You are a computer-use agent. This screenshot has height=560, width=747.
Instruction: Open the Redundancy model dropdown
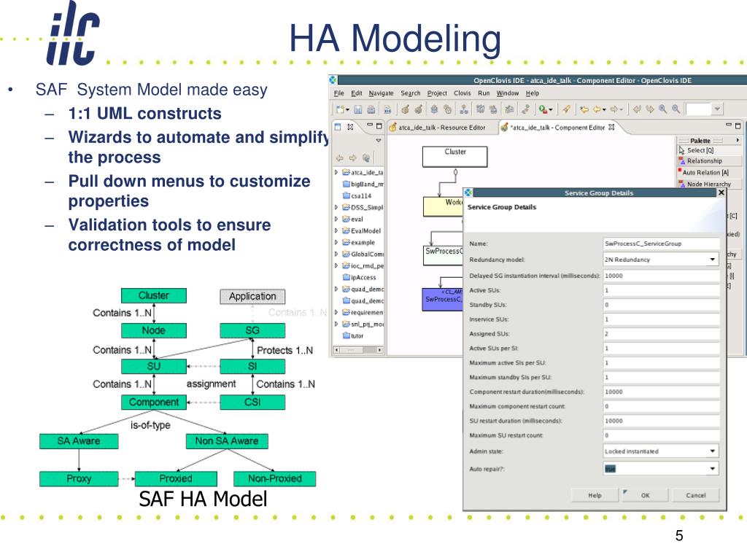pos(712,260)
